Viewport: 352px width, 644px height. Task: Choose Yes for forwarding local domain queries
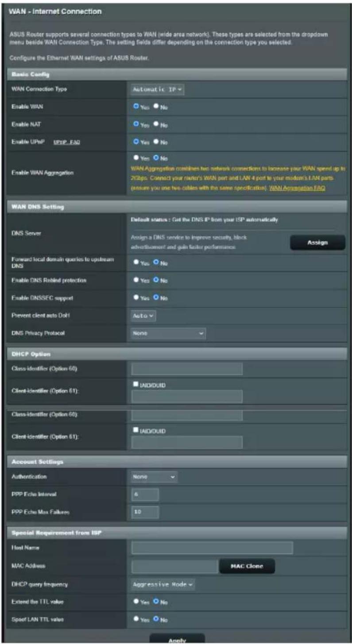click(136, 263)
